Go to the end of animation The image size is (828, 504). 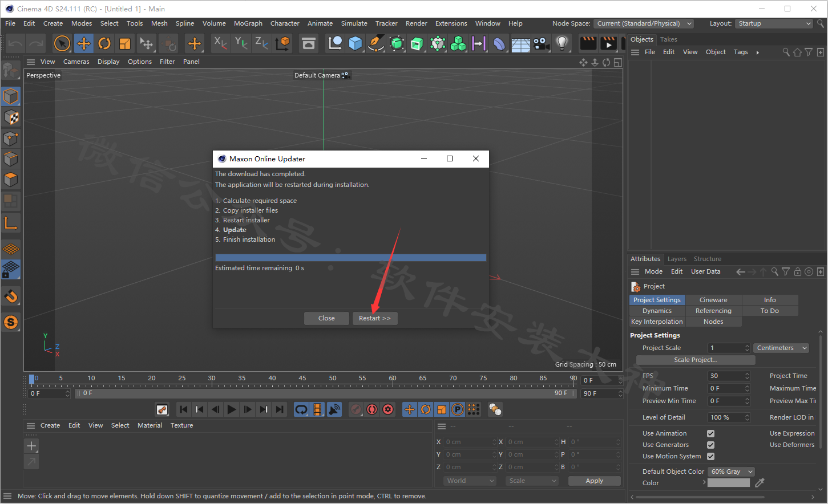point(279,409)
